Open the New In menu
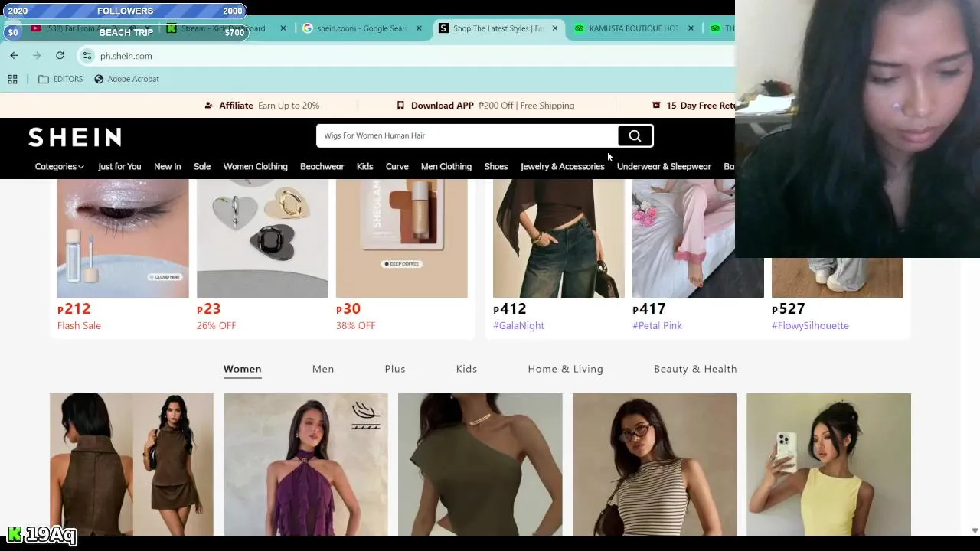Screen dimensions: 980x551 pos(167,166)
